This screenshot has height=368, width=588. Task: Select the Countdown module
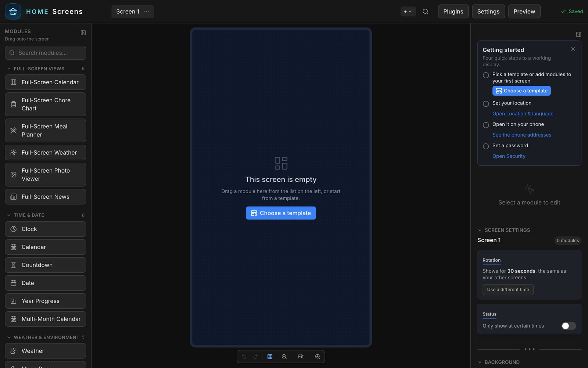(x=46, y=265)
